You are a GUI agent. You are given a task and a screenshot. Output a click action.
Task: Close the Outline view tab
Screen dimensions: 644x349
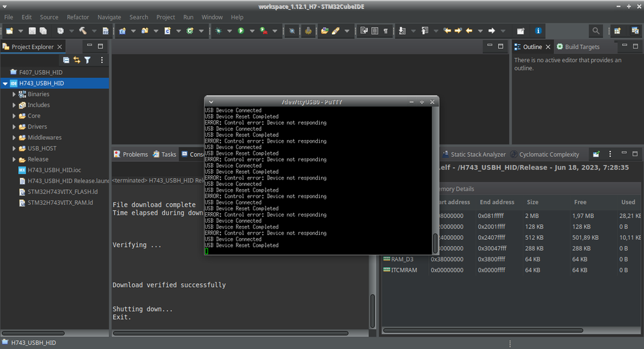click(x=548, y=47)
